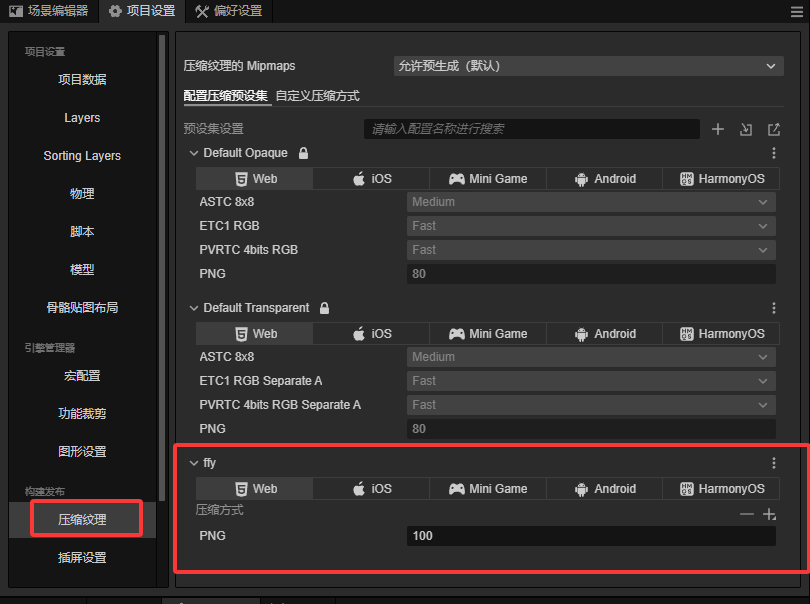Open Layers settings page
This screenshot has height=604, width=810.
click(x=82, y=118)
